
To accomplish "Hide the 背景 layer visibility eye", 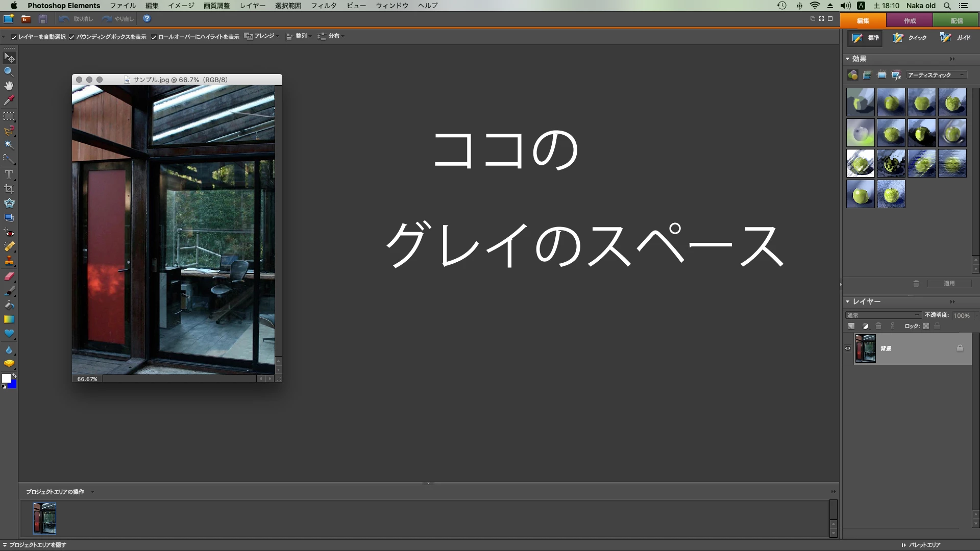I will pos(848,348).
